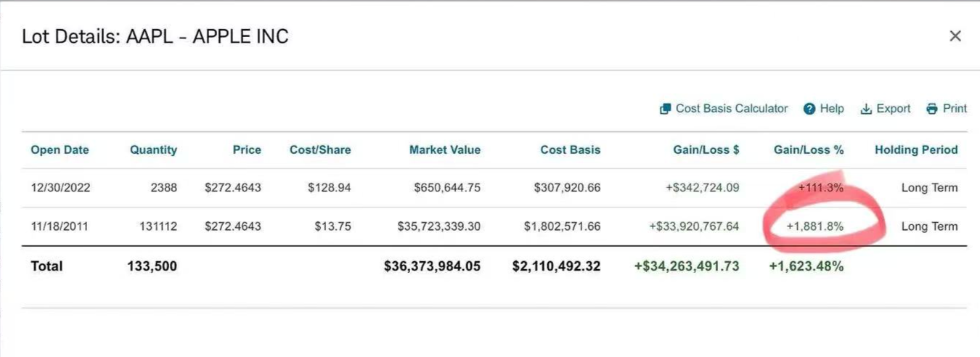Open the Cost Basis Calculator link

pyautogui.click(x=732, y=109)
